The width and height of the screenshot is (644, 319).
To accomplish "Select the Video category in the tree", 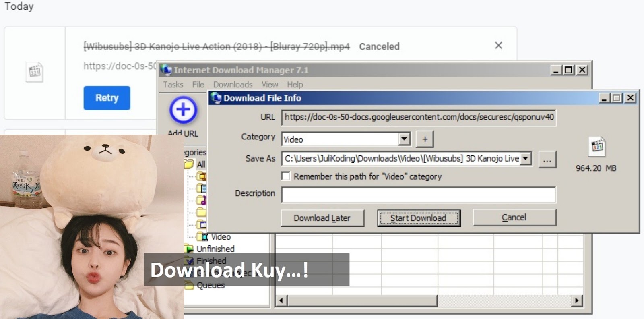I will tap(214, 237).
